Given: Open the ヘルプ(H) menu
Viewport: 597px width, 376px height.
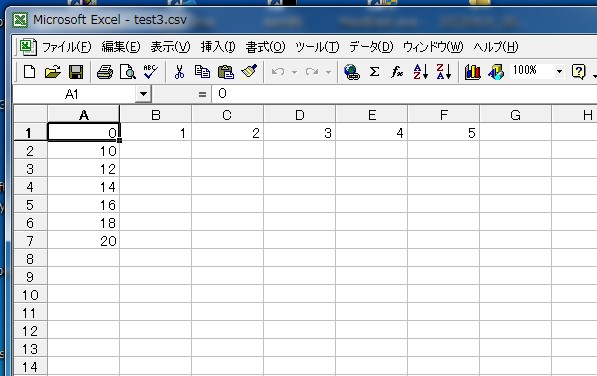Looking at the screenshot, I should 496,47.
